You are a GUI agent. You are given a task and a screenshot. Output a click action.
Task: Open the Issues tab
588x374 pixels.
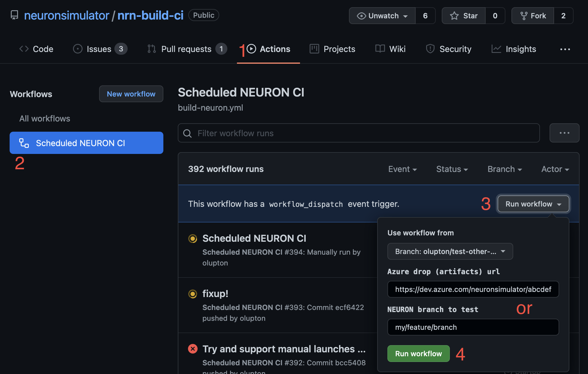coord(99,49)
